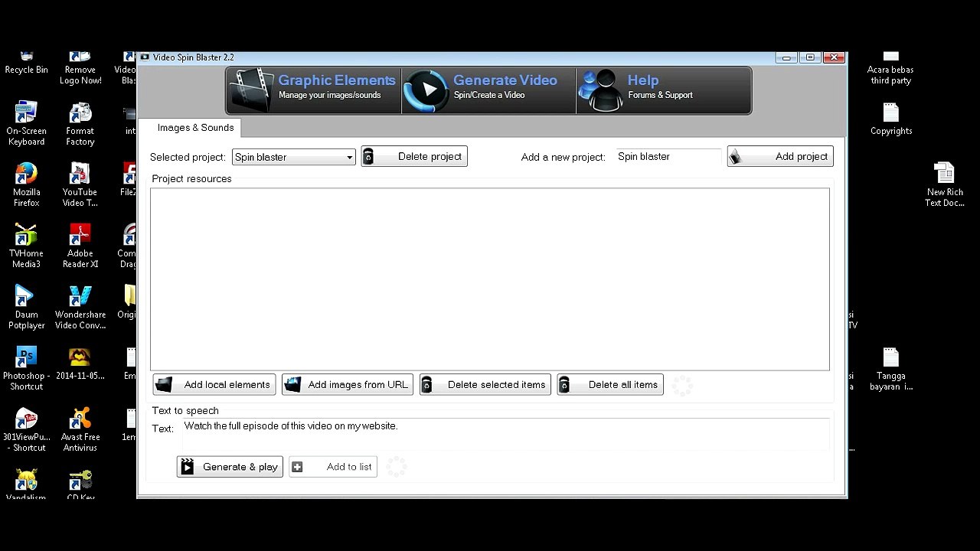980x551 pixels.
Task: Click Add local elements button
Action: click(214, 384)
